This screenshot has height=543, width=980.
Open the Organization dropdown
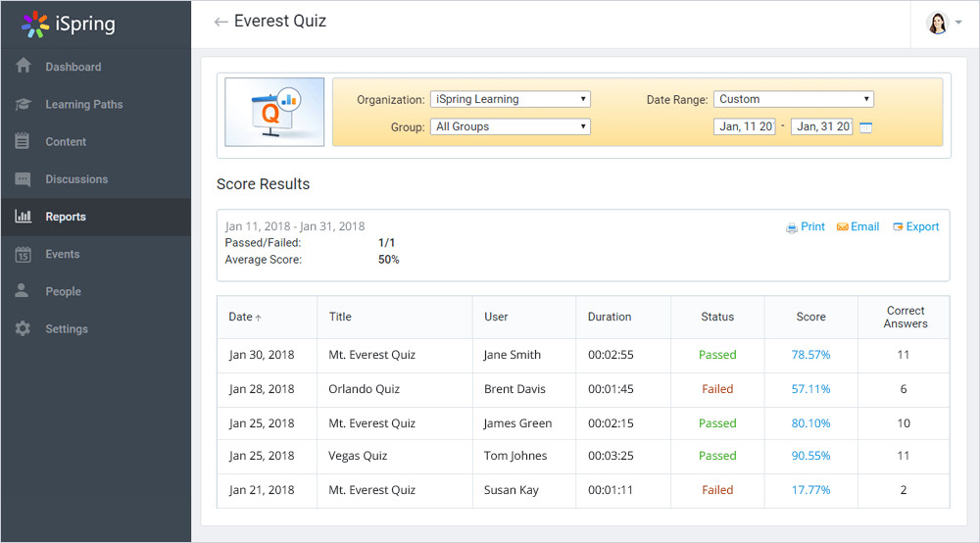click(510, 99)
